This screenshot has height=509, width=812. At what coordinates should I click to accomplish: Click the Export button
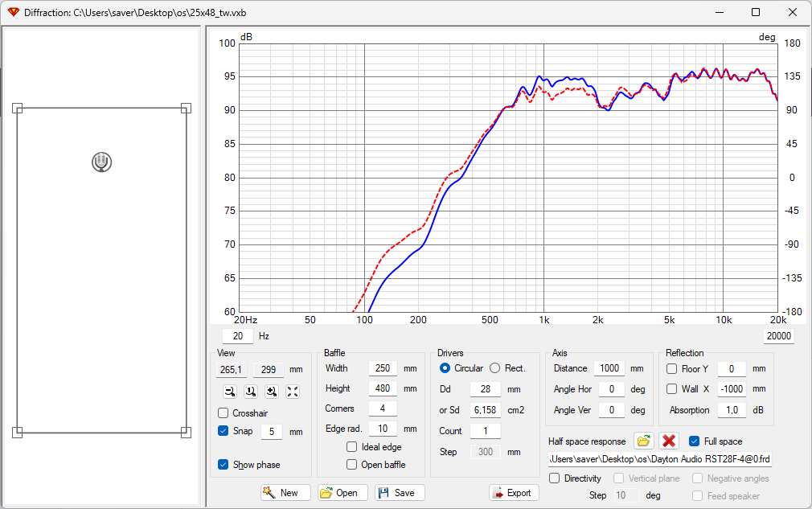(514, 492)
